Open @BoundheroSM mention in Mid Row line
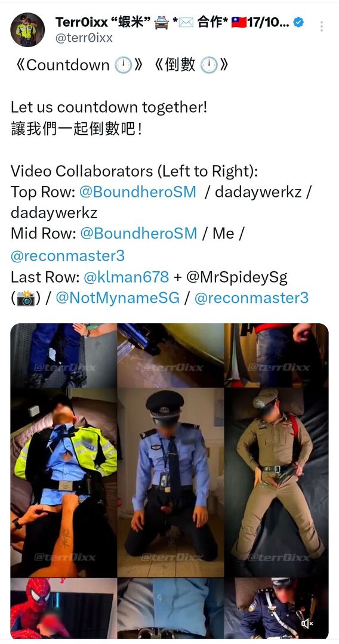This screenshot has width=339, height=644. (x=139, y=234)
